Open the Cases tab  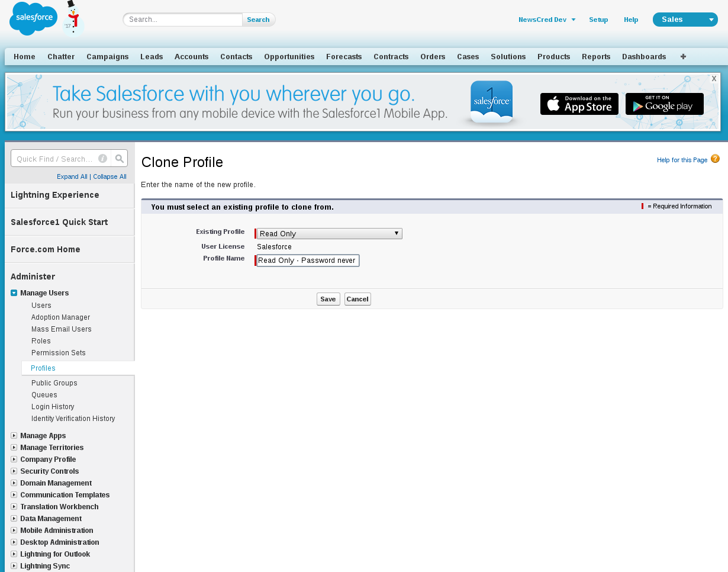468,57
